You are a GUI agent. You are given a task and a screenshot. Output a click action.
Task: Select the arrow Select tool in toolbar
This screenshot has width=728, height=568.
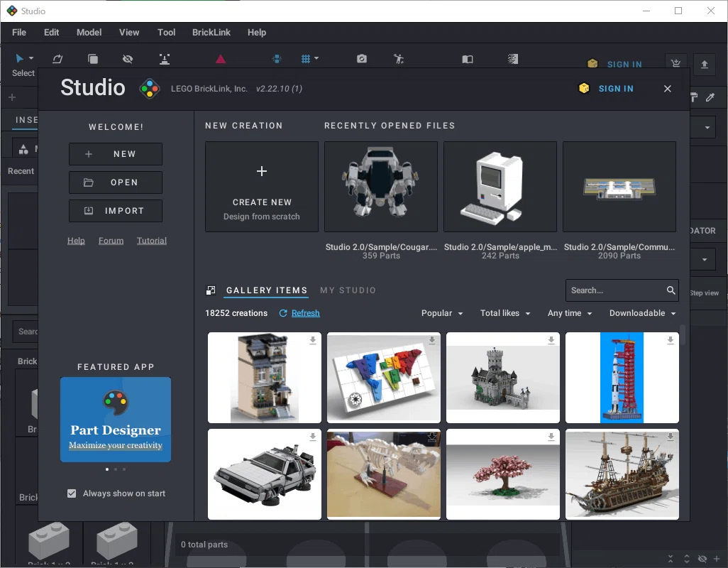tap(19, 58)
